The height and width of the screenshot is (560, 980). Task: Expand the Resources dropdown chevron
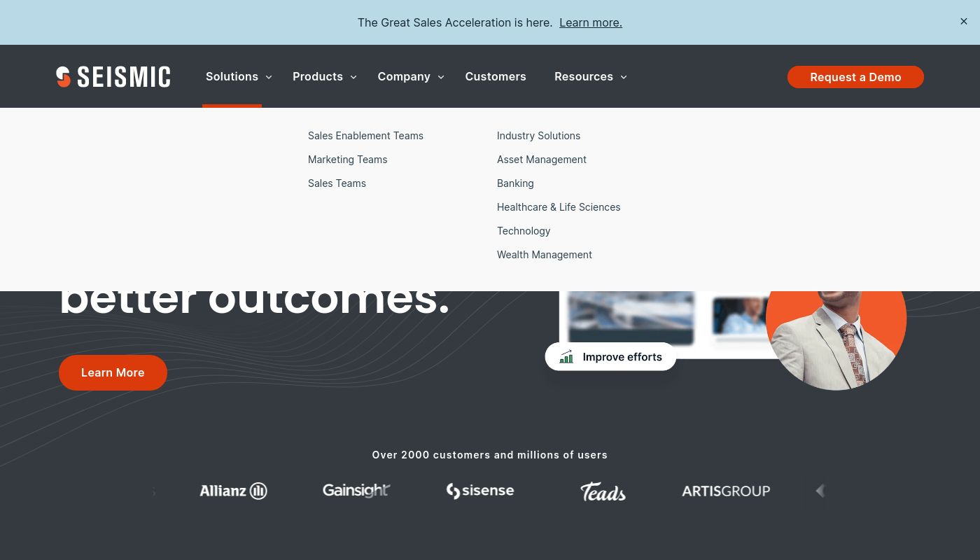624,77
